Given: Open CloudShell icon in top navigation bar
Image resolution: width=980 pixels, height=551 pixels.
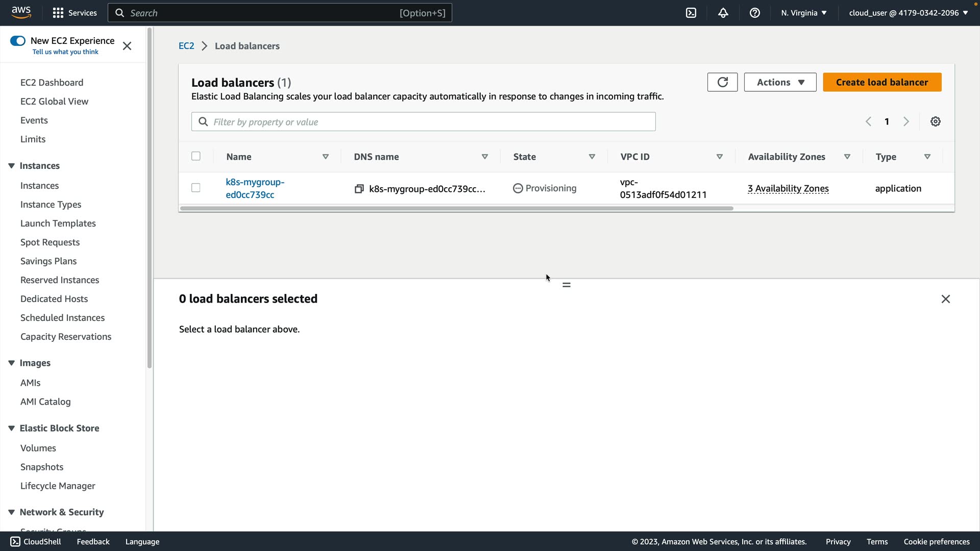Looking at the screenshot, I should click(691, 13).
